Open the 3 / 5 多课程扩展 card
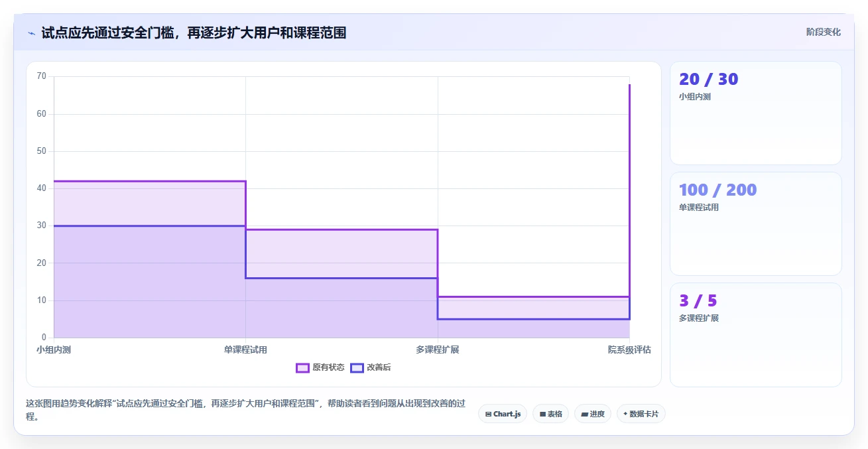 pos(756,335)
